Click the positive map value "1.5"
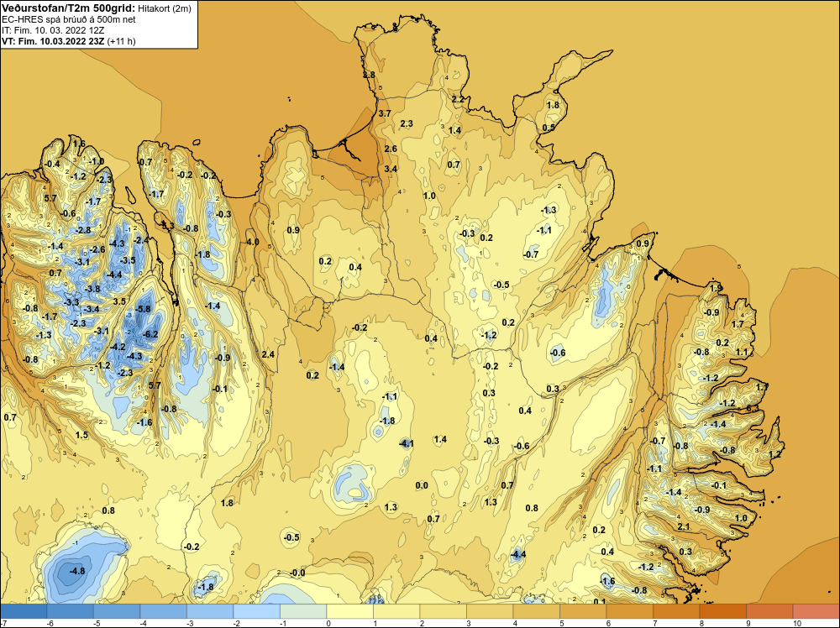This screenshot has height=628, width=840. pos(81,435)
